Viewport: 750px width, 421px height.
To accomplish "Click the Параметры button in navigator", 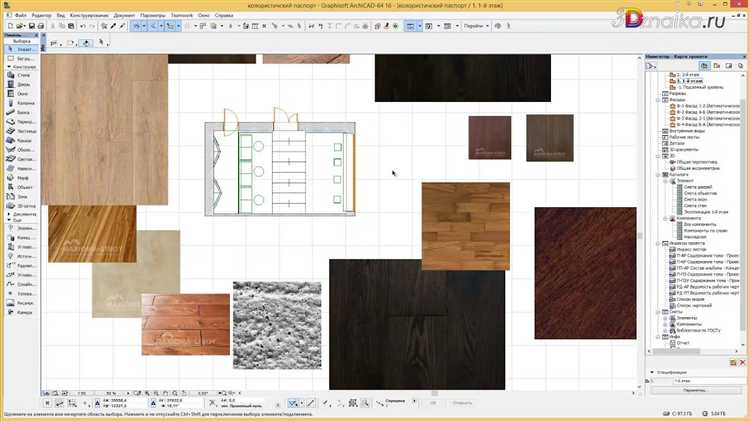I will [694, 390].
